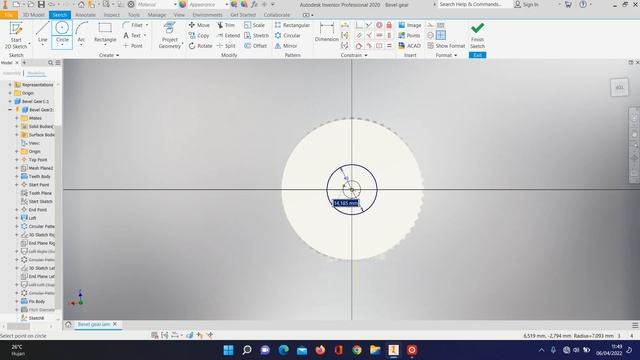Collapse the Bevel Gear2 tree node
The height and width of the screenshot is (360, 640).
[10, 110]
